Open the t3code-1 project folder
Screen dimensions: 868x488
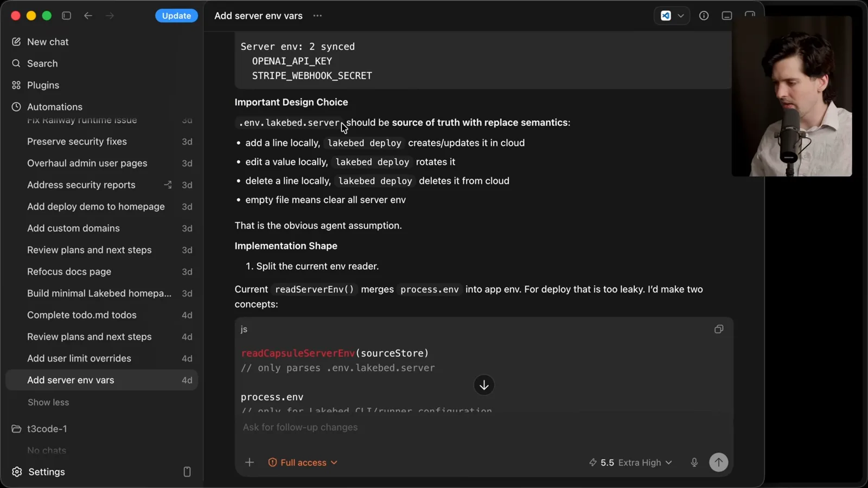(x=101, y=429)
